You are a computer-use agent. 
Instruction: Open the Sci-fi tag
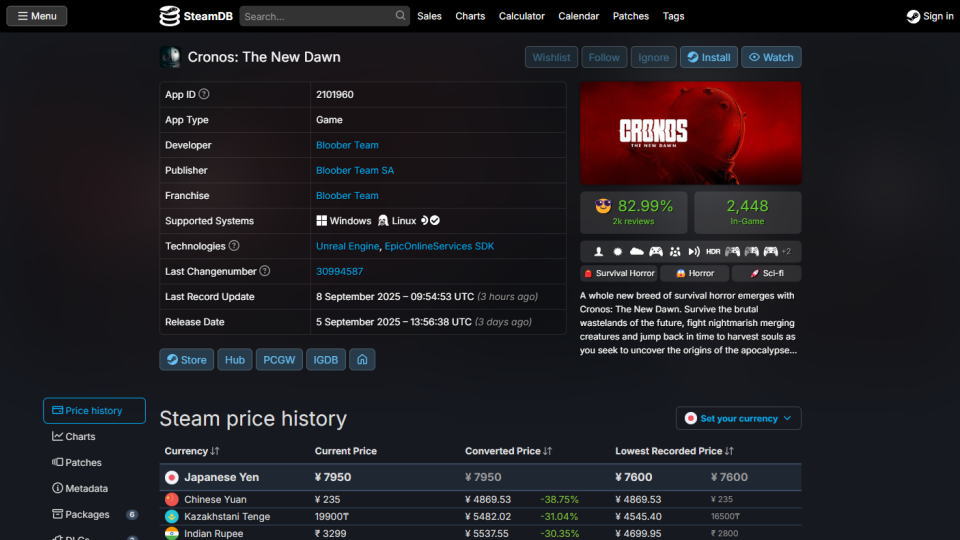[x=767, y=273]
